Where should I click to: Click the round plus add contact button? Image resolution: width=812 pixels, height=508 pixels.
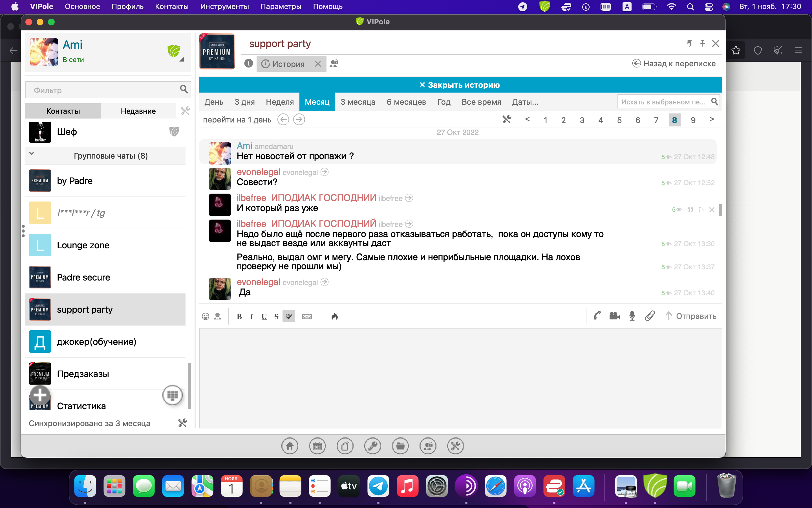(40, 395)
